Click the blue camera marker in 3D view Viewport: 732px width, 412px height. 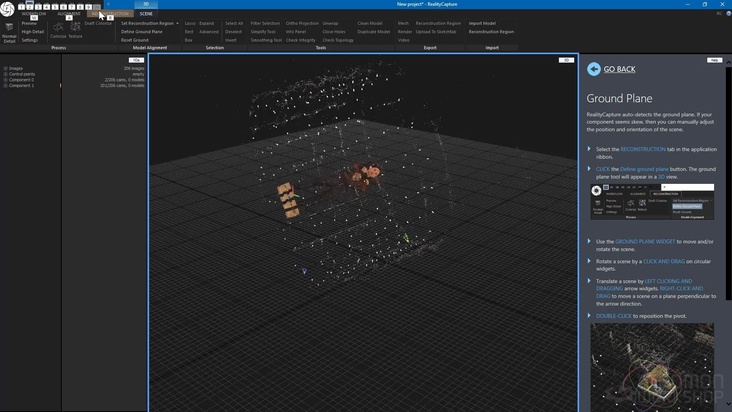304,271
